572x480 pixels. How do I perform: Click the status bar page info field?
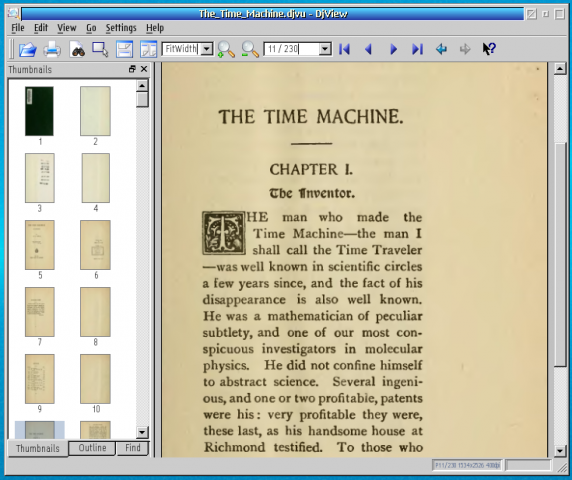tap(467, 465)
